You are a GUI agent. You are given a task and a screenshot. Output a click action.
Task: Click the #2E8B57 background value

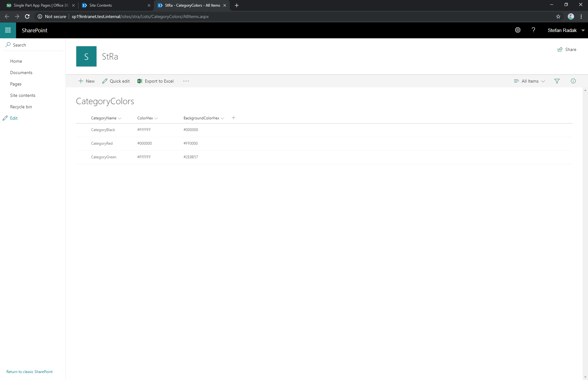click(x=191, y=157)
